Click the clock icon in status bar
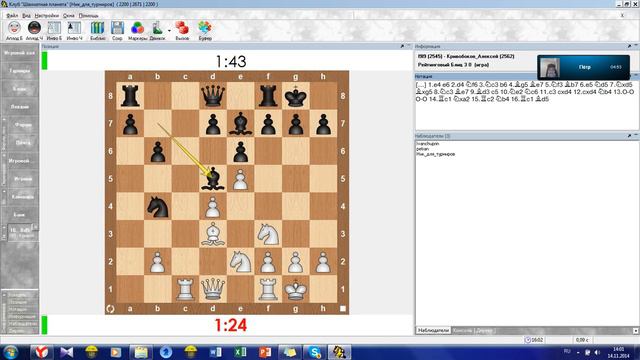This screenshot has height=360, width=640. point(527,340)
